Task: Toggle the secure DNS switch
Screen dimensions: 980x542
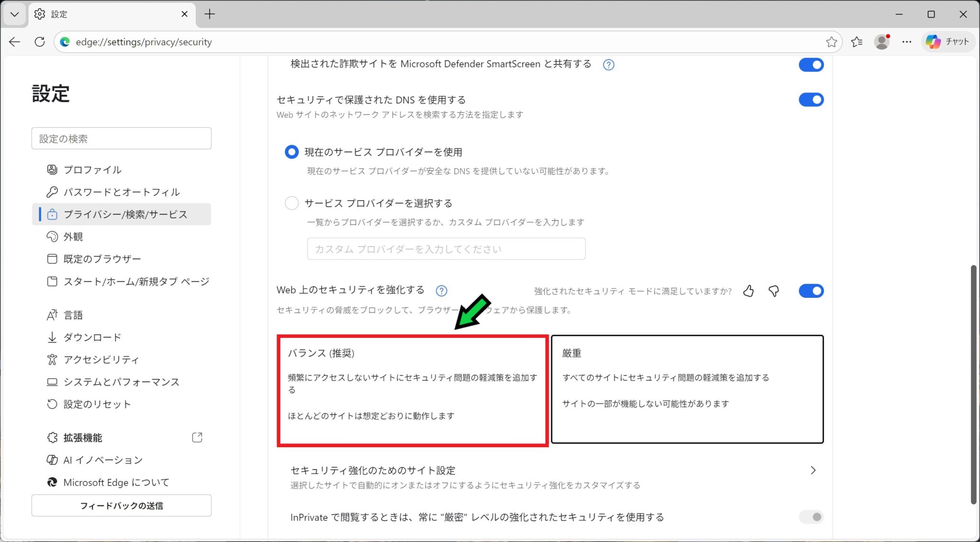Action: click(x=811, y=100)
